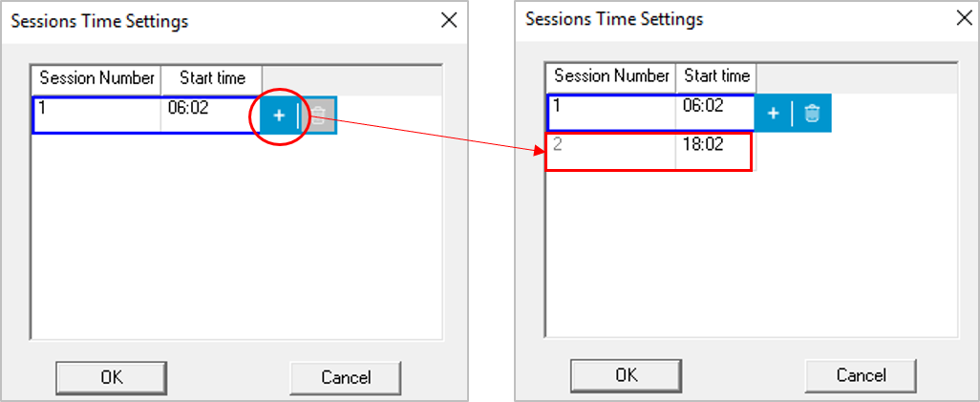Edit the 18:02 start time field
This screenshot has width=980, height=402.
point(714,152)
